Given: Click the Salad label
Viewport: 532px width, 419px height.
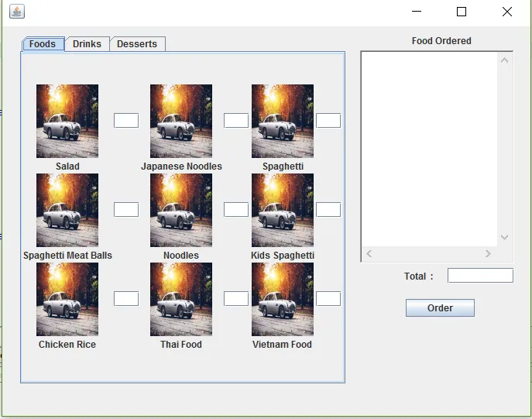Looking at the screenshot, I should 67,167.
